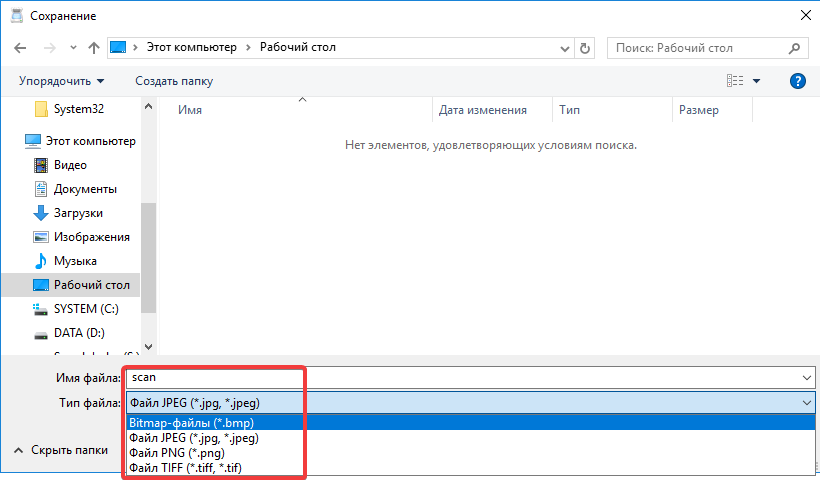820x480 pixels.
Task: Click the Help question mark icon
Action: tap(798, 81)
